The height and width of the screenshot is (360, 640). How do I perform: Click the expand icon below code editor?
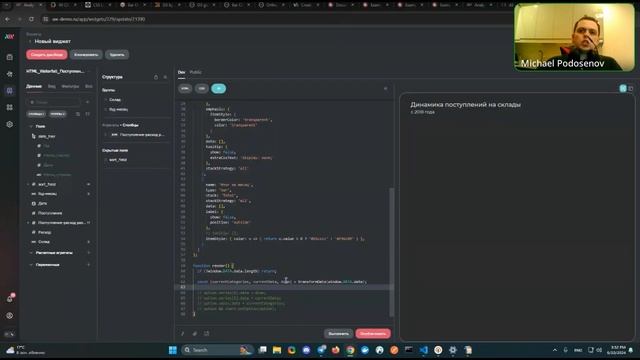point(207,334)
